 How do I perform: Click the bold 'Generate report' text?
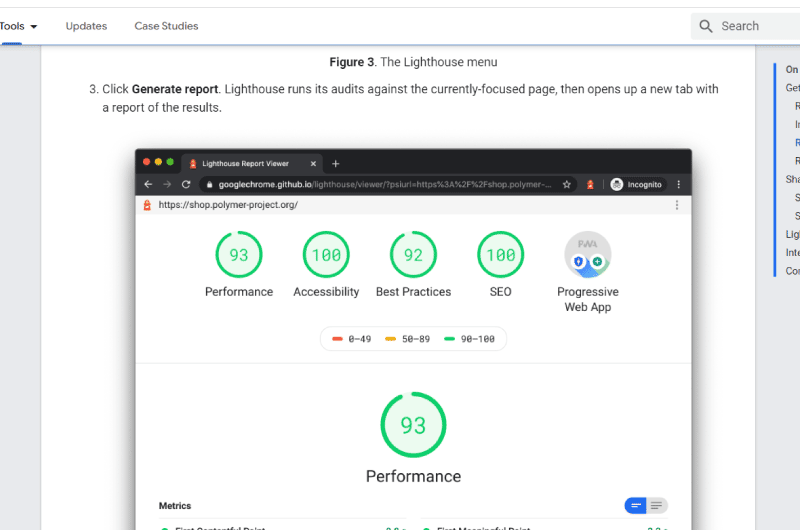tap(175, 89)
